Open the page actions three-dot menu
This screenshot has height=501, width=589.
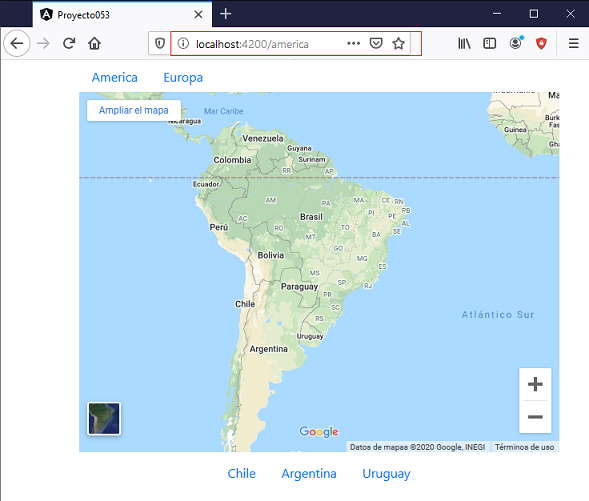[x=353, y=44]
